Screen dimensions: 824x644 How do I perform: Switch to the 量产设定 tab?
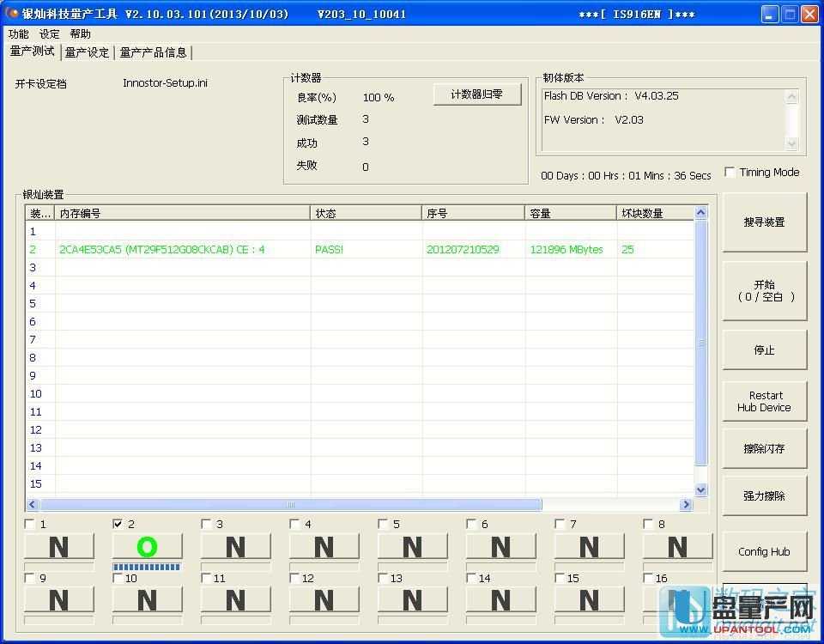(88, 52)
